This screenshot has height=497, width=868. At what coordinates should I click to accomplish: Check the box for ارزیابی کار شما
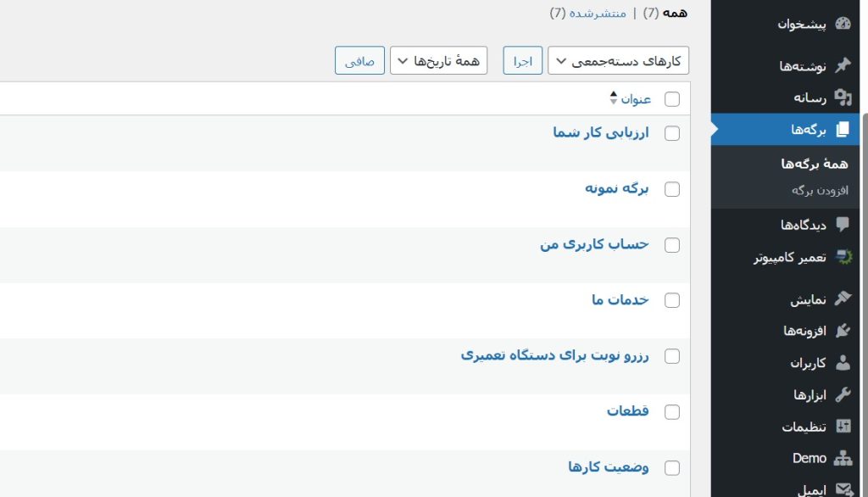tap(672, 133)
